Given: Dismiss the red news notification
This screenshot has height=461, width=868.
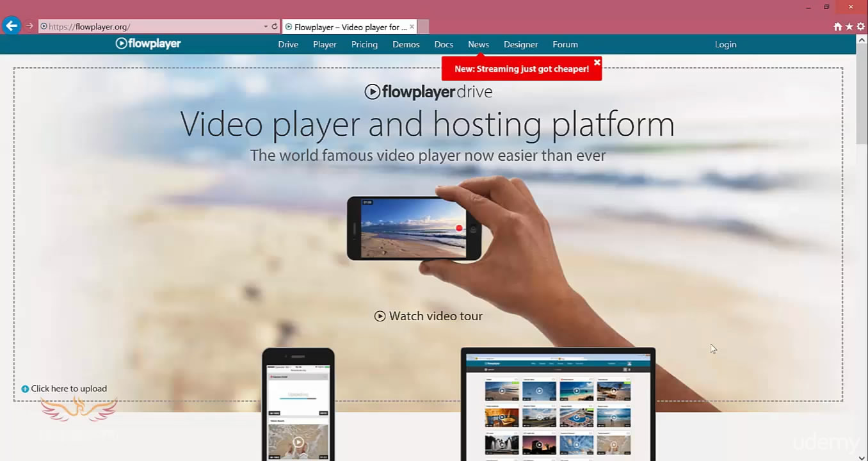Looking at the screenshot, I should [x=597, y=62].
